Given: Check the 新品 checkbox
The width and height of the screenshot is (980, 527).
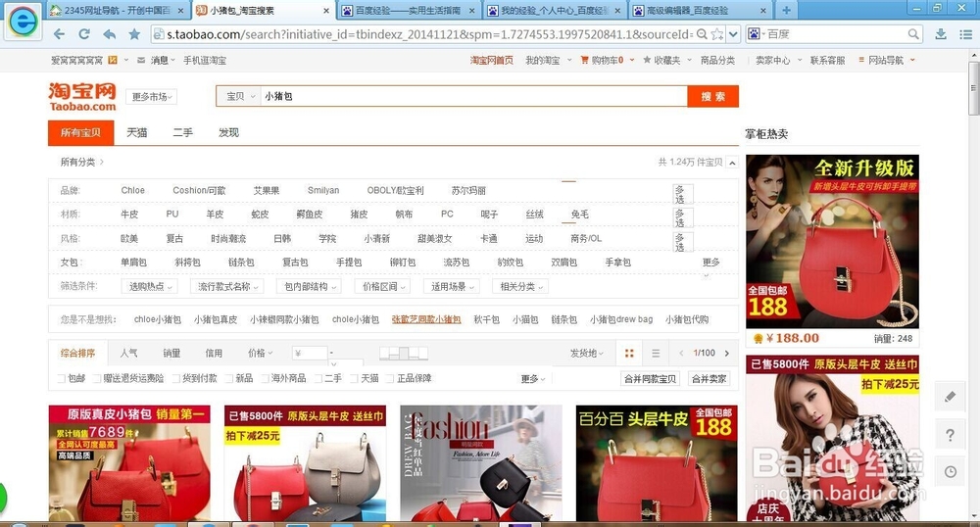Looking at the screenshot, I should (x=229, y=378).
